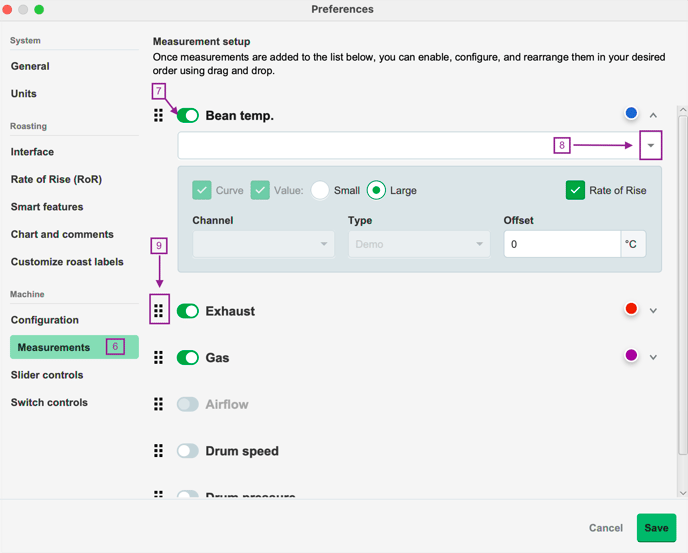Select the Measurements sidebar item

74,347
